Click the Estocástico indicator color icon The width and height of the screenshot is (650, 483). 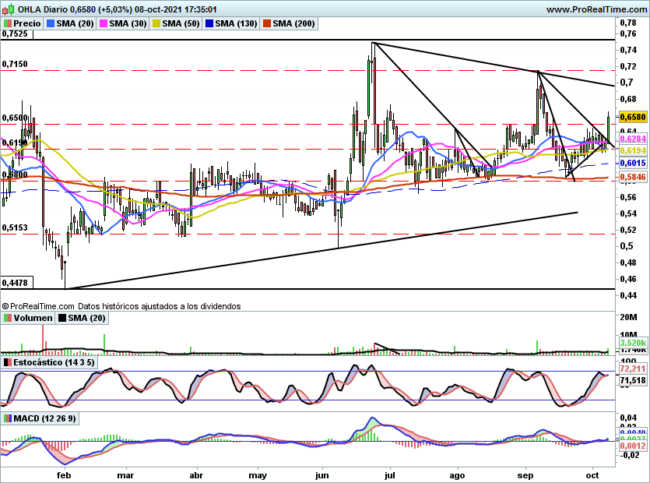(7, 362)
